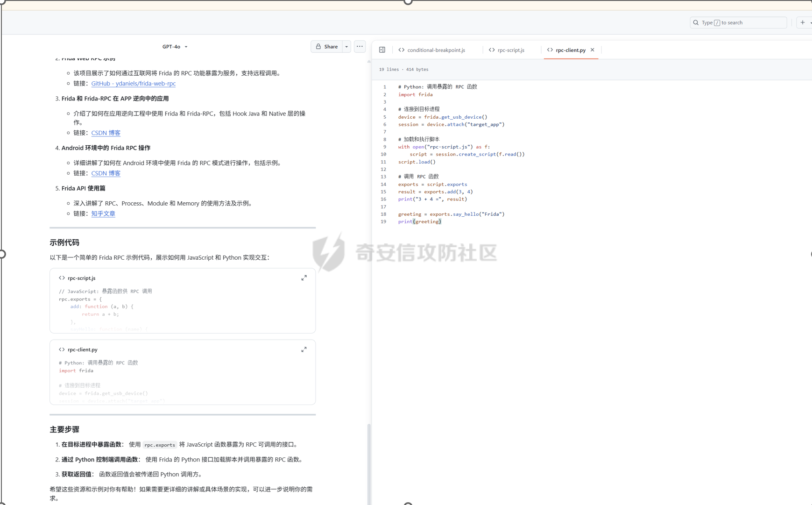Click line 'greeting = exports.say_hello("Frida")'

(451, 214)
